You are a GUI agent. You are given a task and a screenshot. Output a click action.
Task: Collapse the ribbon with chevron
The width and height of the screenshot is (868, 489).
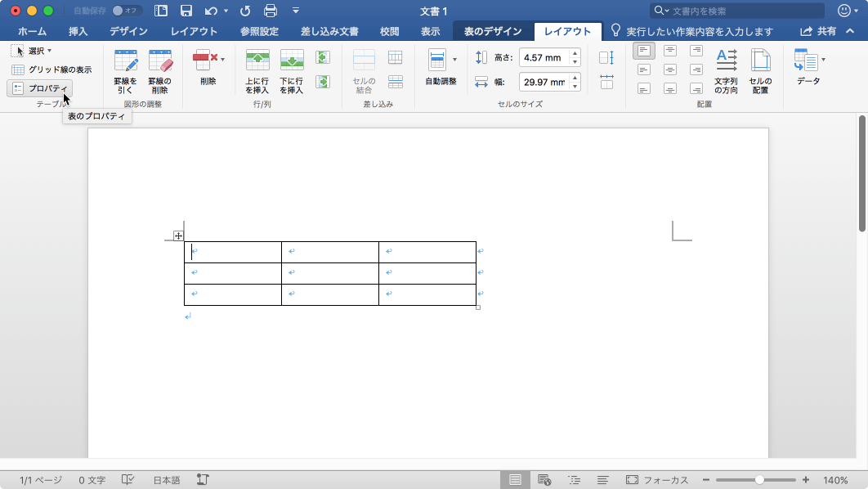click(850, 31)
